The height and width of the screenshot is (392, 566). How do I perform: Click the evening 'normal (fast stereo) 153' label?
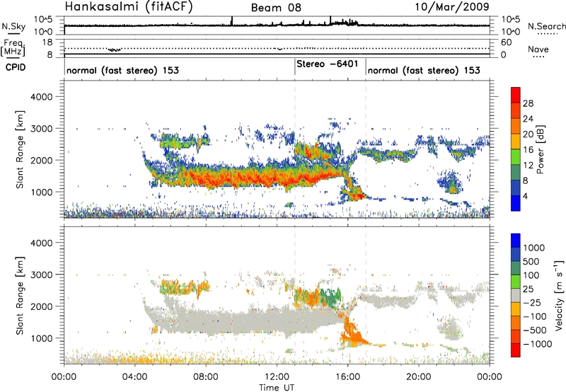click(x=424, y=70)
